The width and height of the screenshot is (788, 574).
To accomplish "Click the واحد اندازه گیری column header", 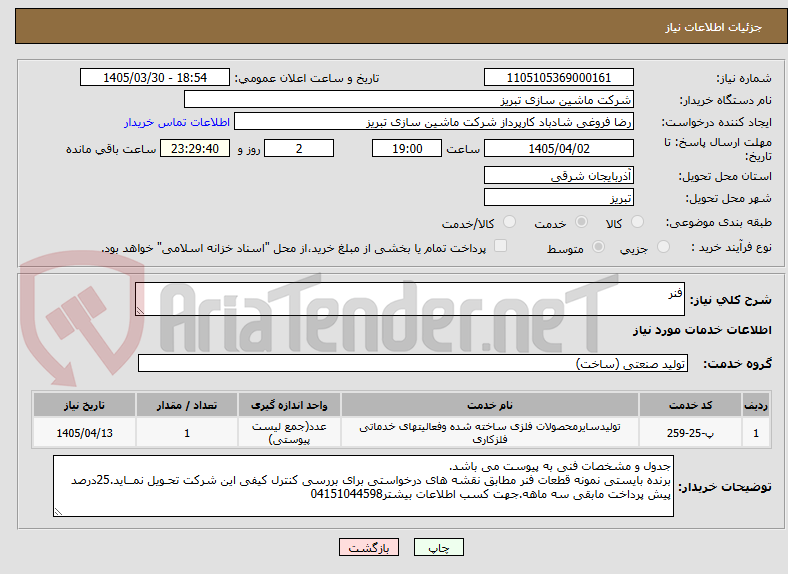I will 289,405.
